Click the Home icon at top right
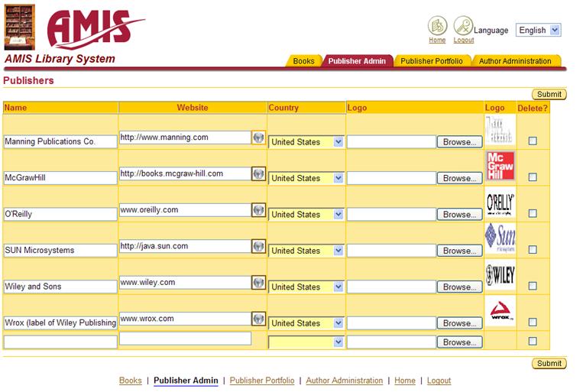Viewport: 583px width, 392px height. pos(437,25)
